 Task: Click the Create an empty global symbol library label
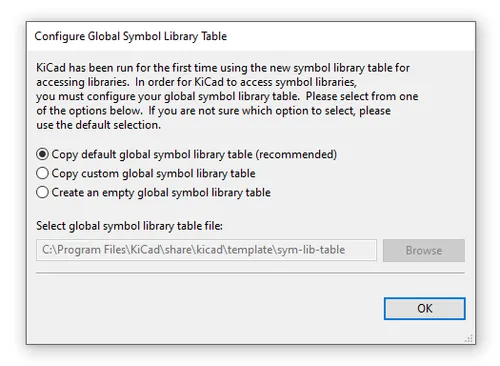click(161, 192)
